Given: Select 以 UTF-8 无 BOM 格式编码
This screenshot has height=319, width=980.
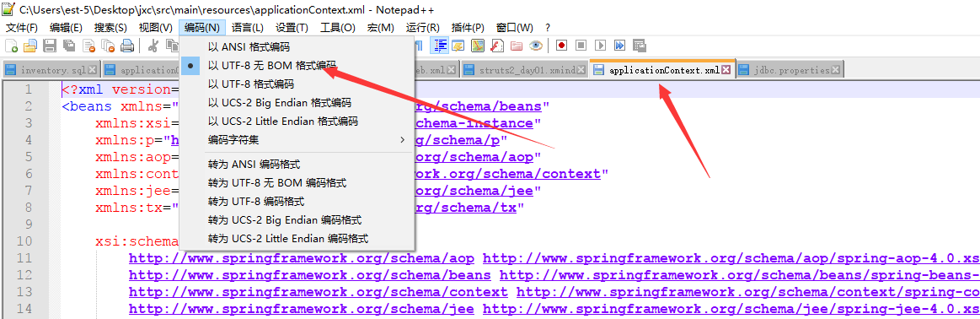Looking at the screenshot, I should 297,66.
